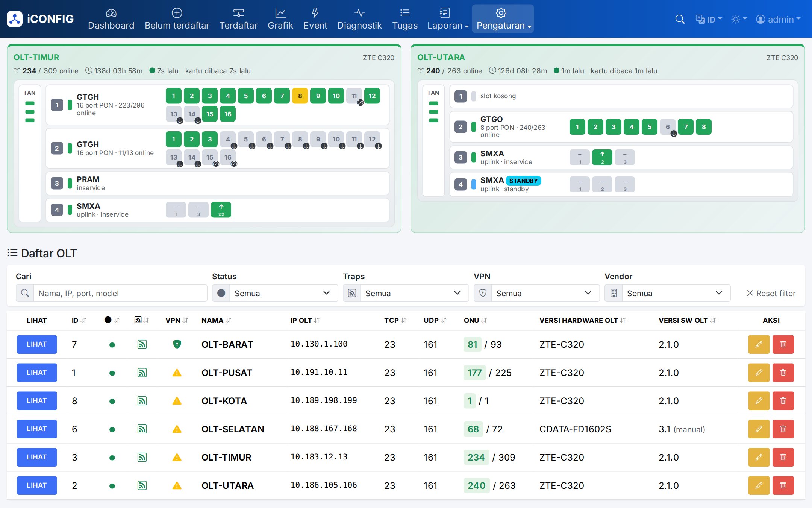Click LIHAT button for OLT-TIMUR row
The width and height of the screenshot is (812, 508).
(x=37, y=457)
